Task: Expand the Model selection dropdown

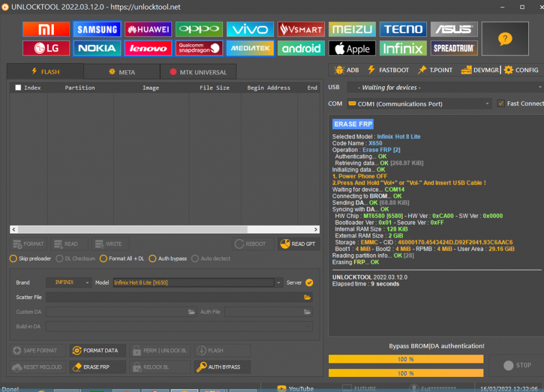Action: click(x=278, y=283)
